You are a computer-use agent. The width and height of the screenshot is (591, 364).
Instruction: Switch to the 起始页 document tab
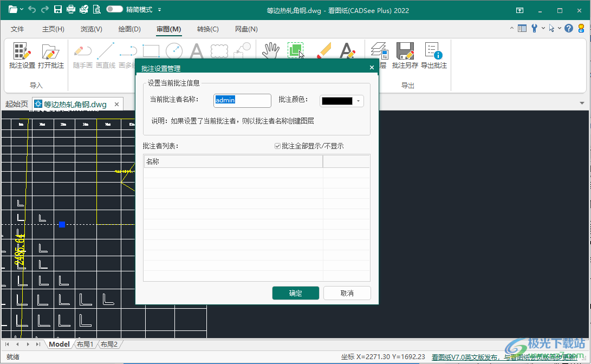tap(17, 104)
